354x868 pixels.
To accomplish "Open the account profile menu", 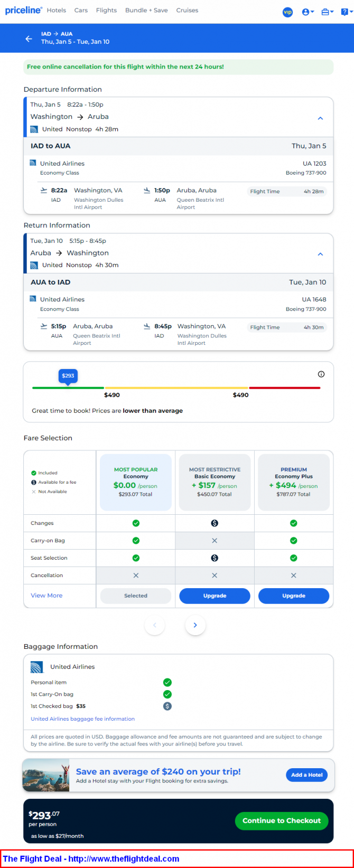I will coord(308,12).
